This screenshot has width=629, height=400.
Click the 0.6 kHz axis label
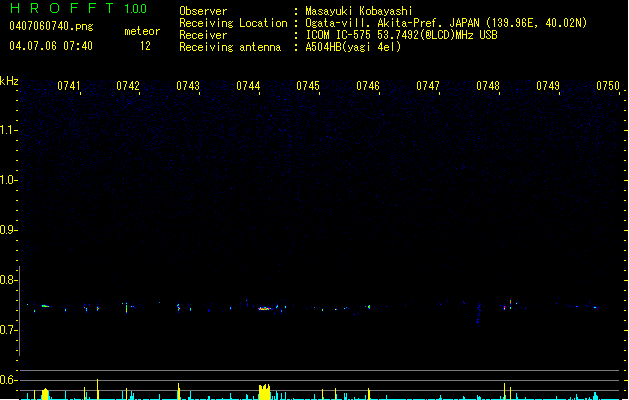pos(8,380)
